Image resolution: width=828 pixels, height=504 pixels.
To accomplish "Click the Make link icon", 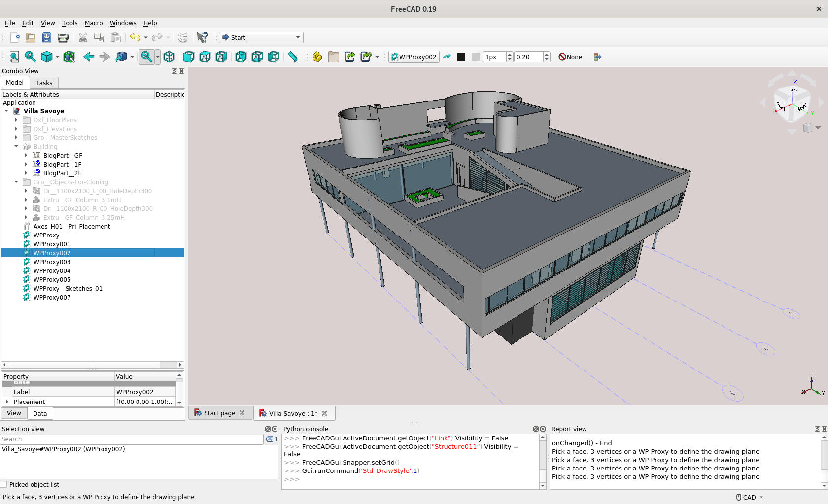I will [350, 57].
